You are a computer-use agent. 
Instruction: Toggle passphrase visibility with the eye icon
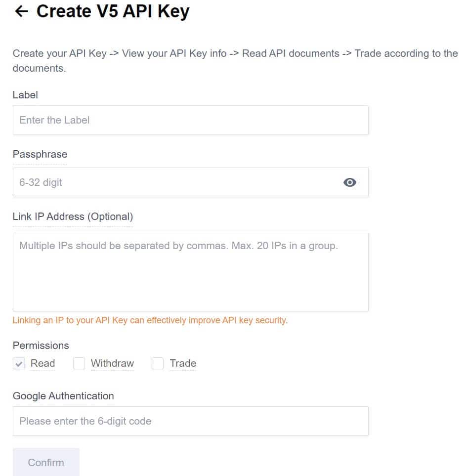[350, 182]
